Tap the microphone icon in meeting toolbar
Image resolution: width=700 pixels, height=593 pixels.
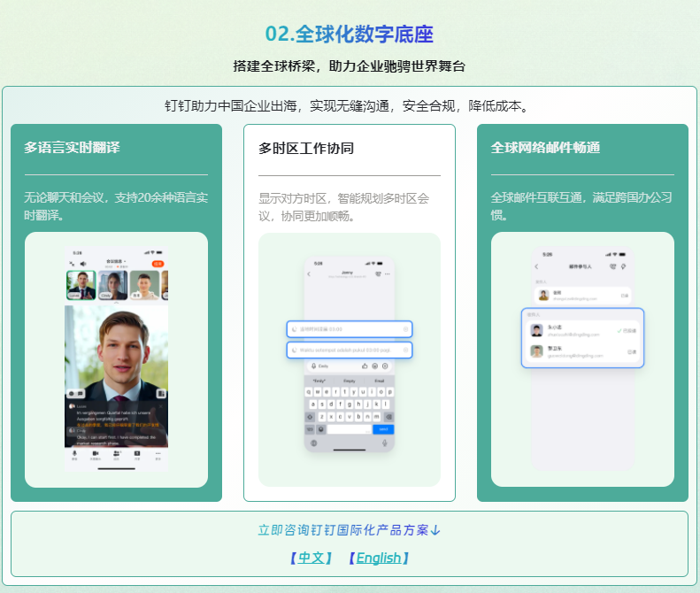click(x=74, y=453)
